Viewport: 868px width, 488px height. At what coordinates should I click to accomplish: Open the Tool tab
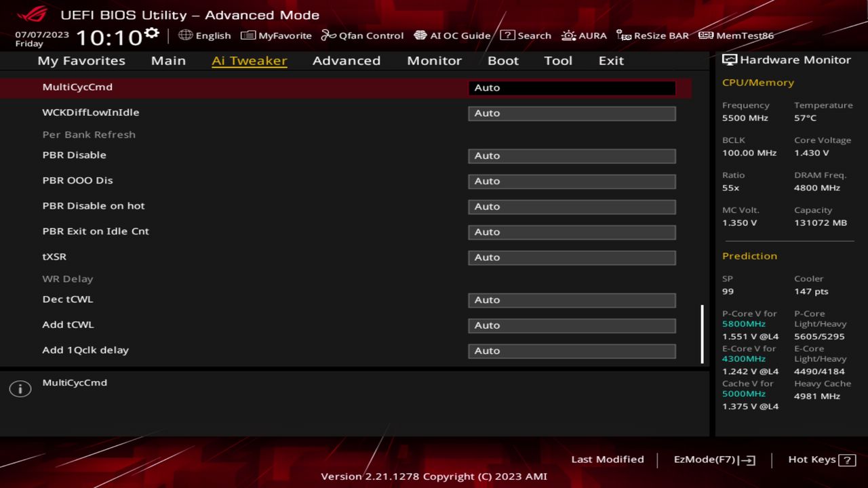coord(558,60)
